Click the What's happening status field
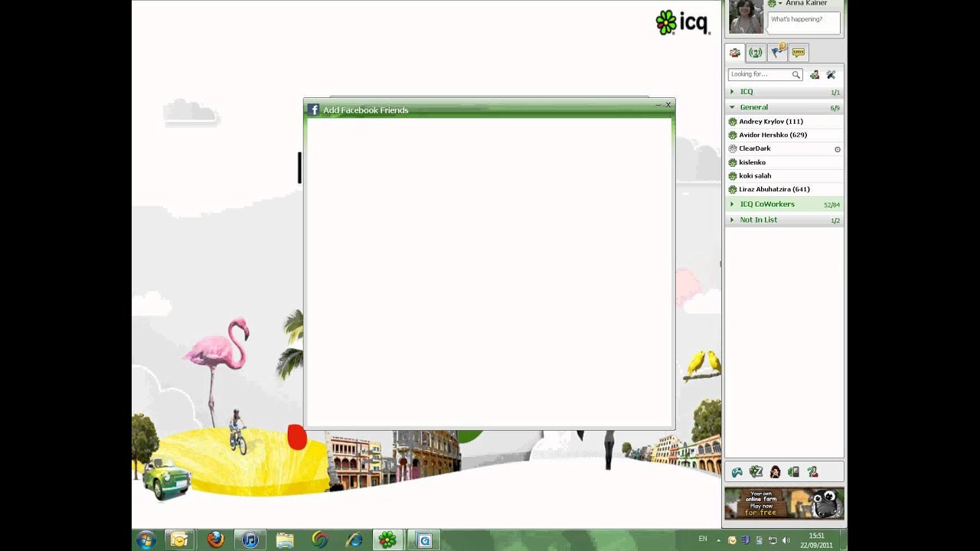 click(x=803, y=22)
